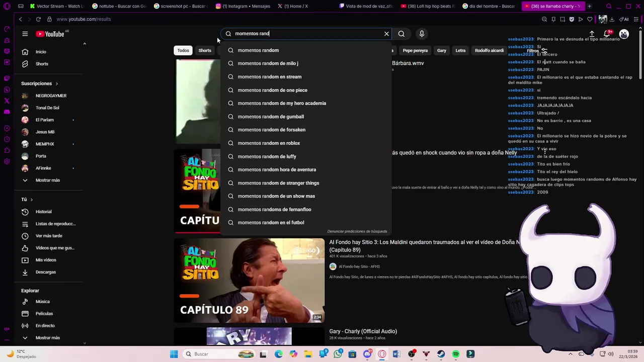Screen dimensions: 644x362
Task: Expand Mostrar más under Explorar
Action: click(x=49, y=338)
